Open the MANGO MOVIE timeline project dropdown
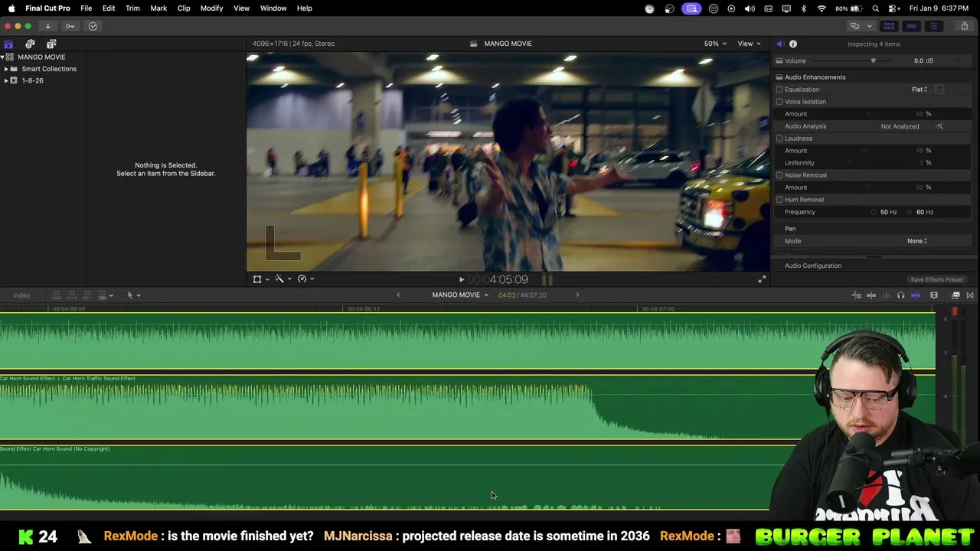980x551 pixels. tap(460, 295)
